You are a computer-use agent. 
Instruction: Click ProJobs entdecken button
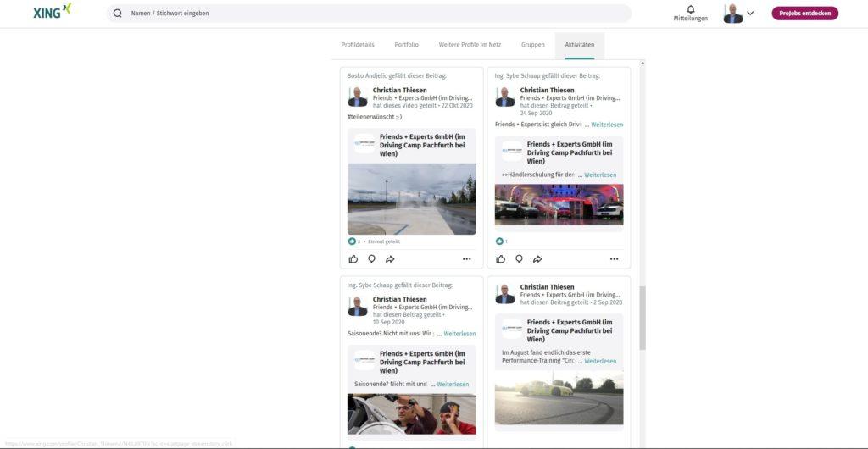(x=805, y=14)
